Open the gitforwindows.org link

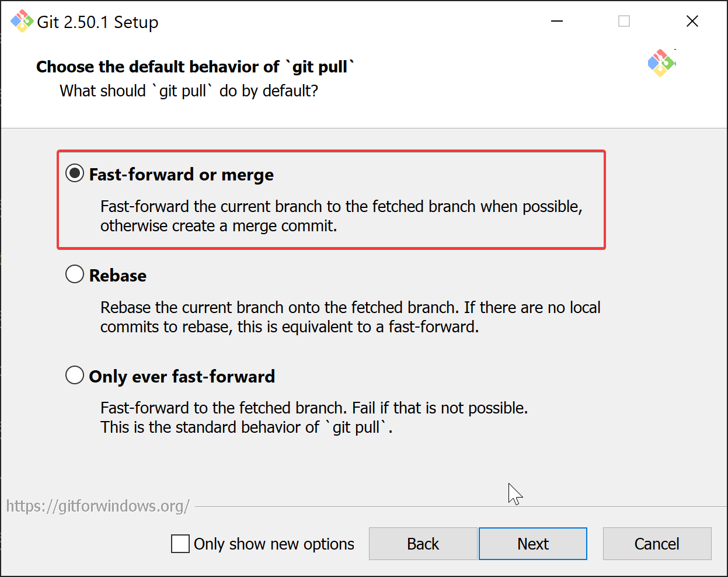coord(98,506)
